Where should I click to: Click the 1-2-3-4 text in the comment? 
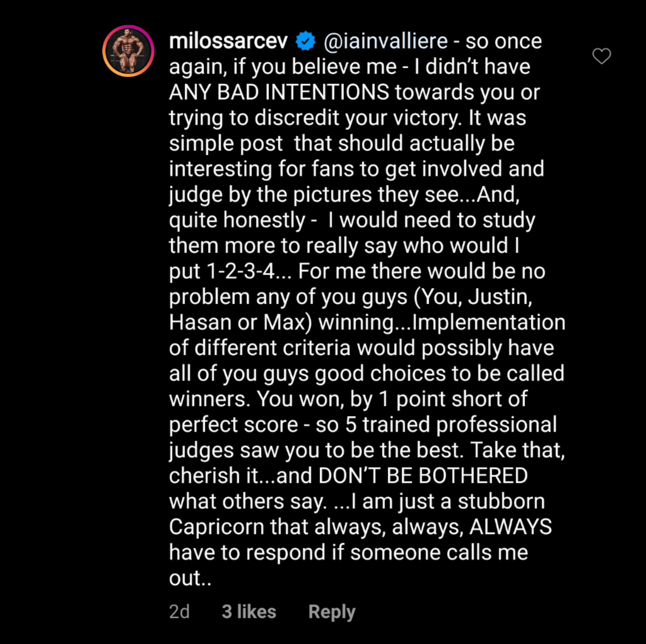241,271
